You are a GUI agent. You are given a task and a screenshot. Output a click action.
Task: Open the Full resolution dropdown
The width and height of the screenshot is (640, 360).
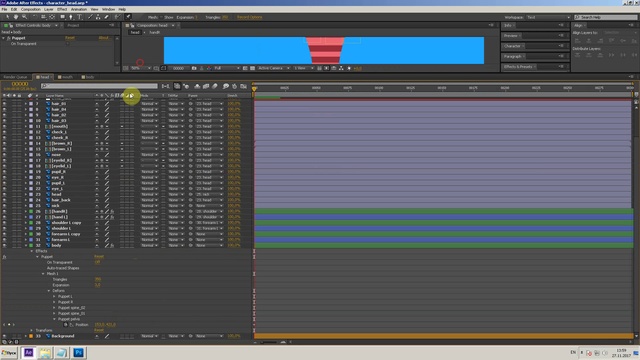[227, 68]
